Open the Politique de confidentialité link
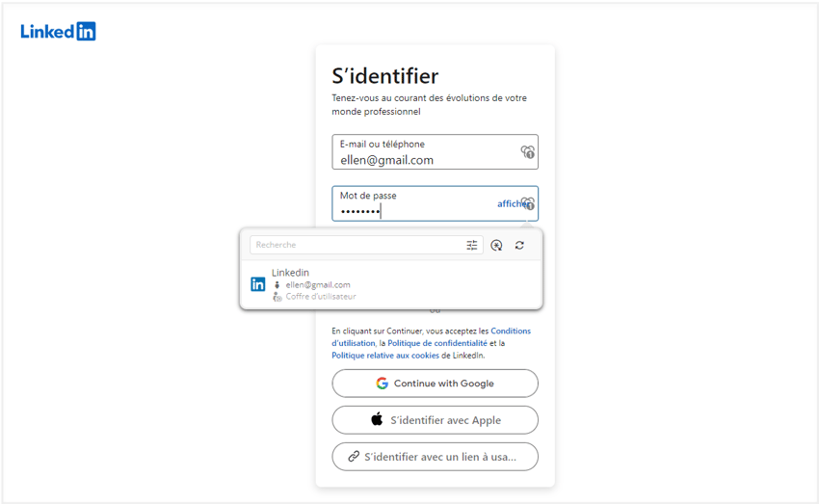Viewport: 819px width, 504px height. (x=437, y=343)
